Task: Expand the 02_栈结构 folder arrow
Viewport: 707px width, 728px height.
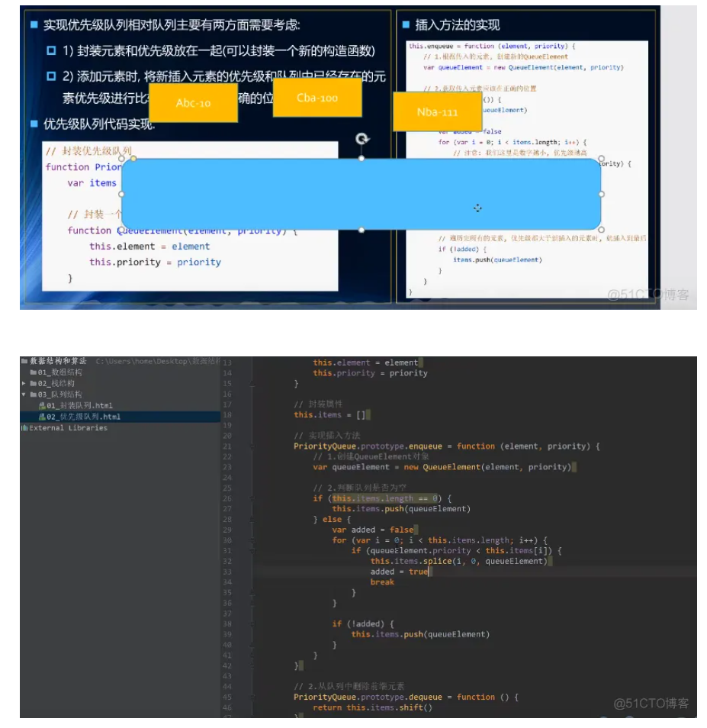Action: point(24,383)
